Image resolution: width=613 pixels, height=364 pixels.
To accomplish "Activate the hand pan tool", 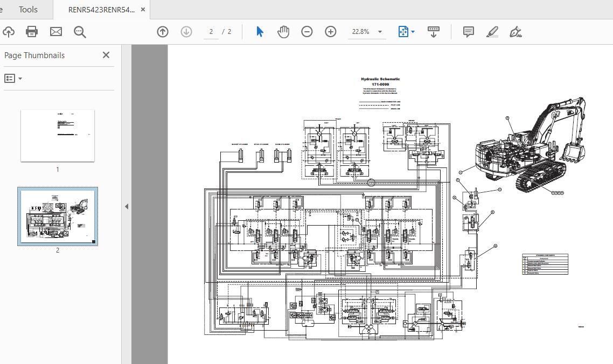I will point(283,32).
